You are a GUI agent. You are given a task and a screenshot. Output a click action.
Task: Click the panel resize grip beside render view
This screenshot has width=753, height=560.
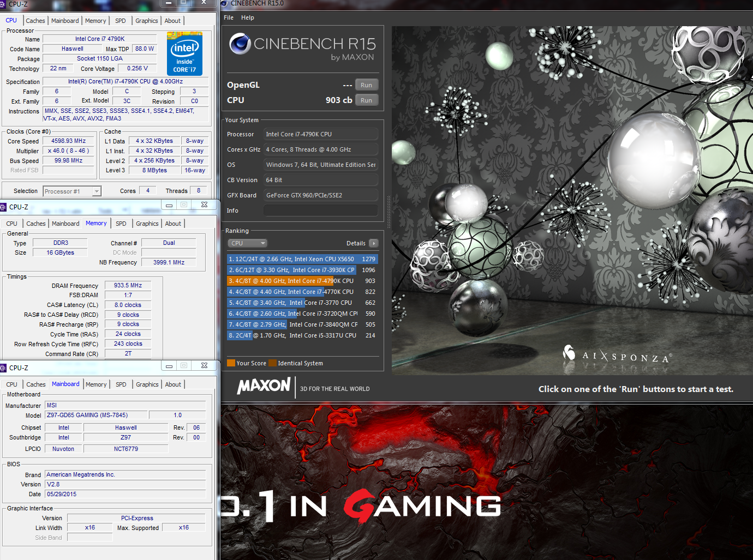click(389, 212)
